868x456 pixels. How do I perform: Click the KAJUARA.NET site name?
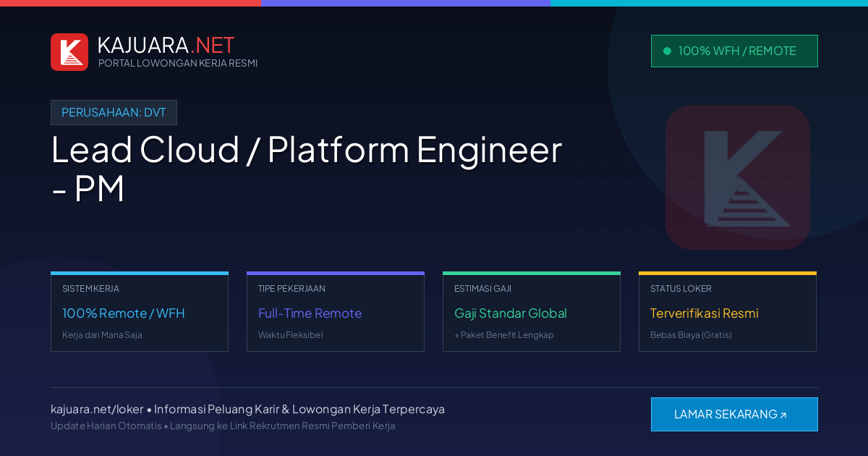(x=166, y=45)
